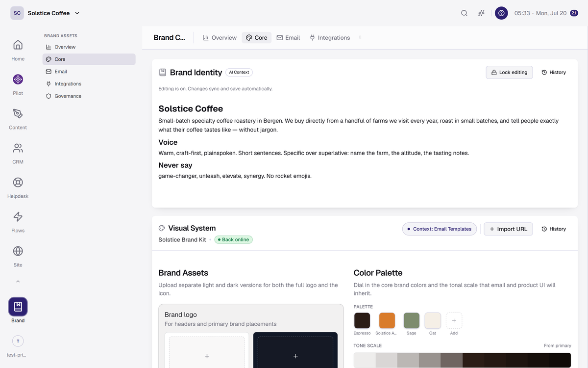Click the Import URL button
This screenshot has width=588, height=368.
click(508, 229)
